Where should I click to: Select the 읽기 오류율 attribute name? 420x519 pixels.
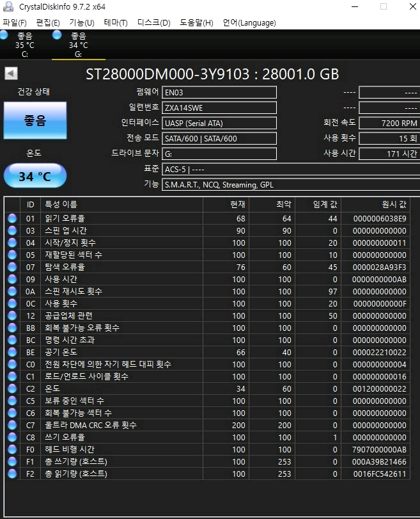click(x=65, y=218)
